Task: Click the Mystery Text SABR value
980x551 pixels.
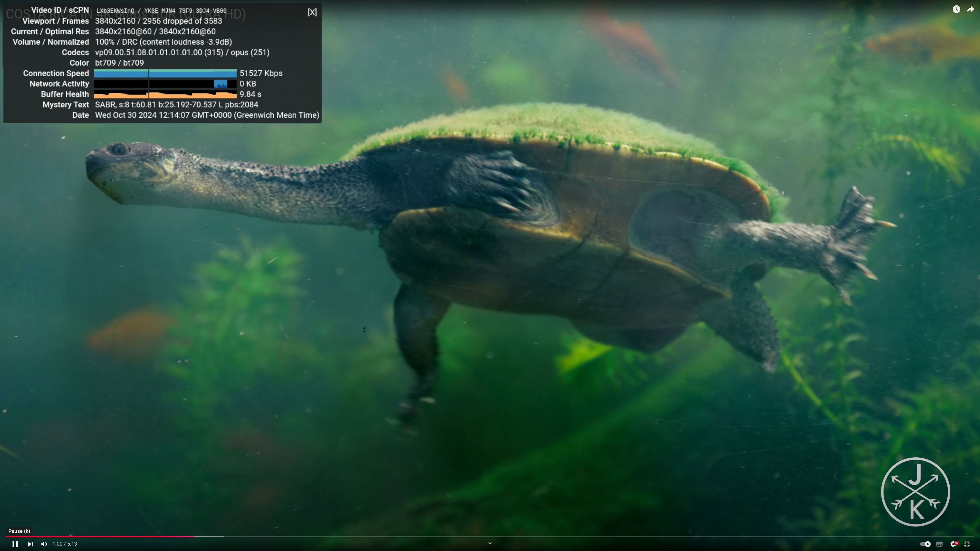Action: pos(177,105)
